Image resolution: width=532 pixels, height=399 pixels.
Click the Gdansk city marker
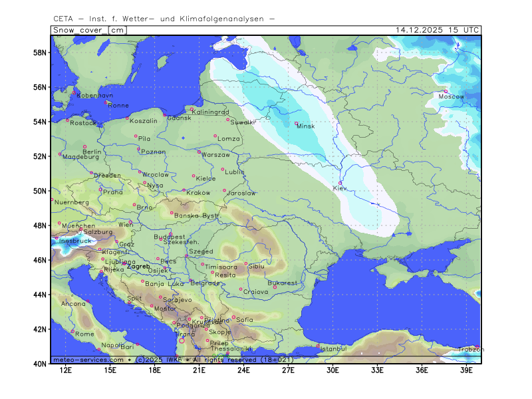tap(165, 115)
